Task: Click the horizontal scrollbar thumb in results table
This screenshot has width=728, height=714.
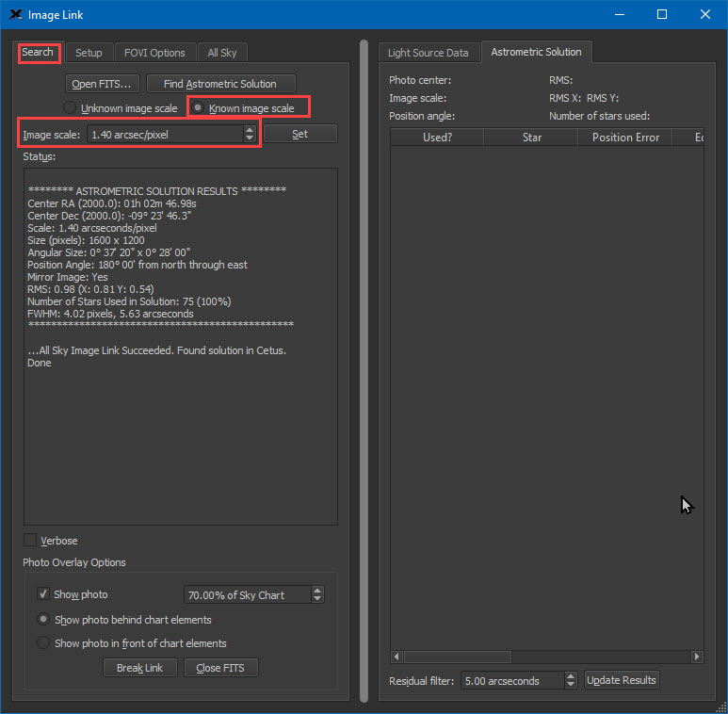Action: tap(458, 657)
